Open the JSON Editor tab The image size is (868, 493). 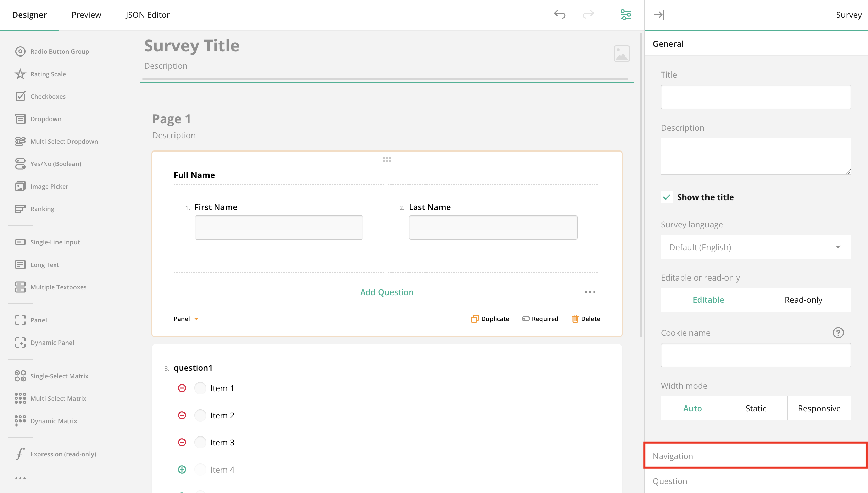tap(147, 15)
